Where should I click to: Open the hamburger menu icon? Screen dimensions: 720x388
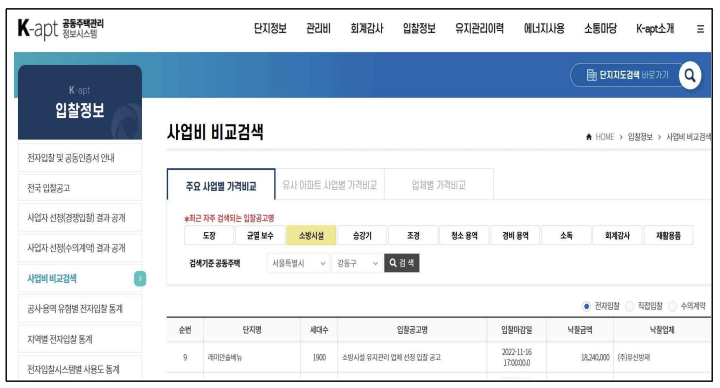click(x=700, y=29)
